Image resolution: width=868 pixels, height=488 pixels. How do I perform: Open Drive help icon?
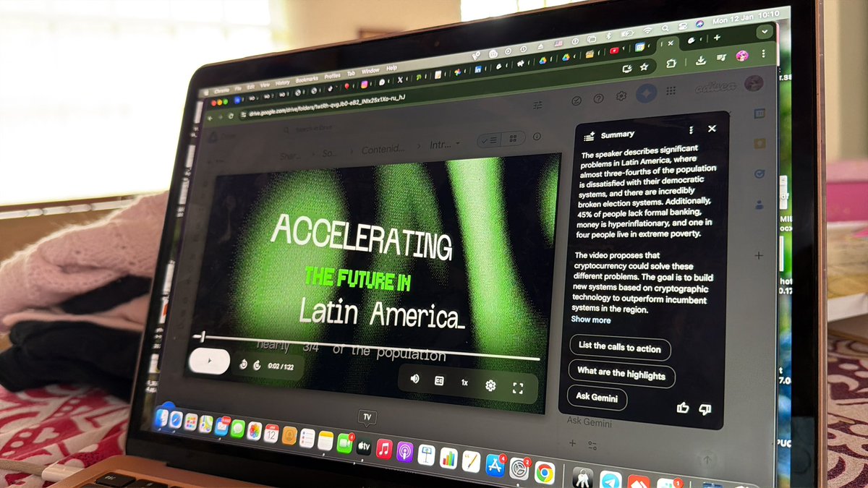(598, 99)
